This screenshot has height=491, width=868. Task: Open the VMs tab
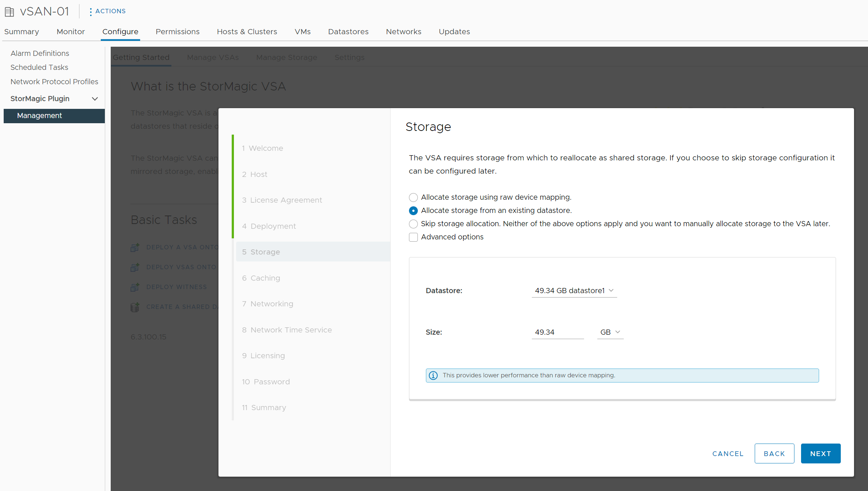(x=302, y=32)
